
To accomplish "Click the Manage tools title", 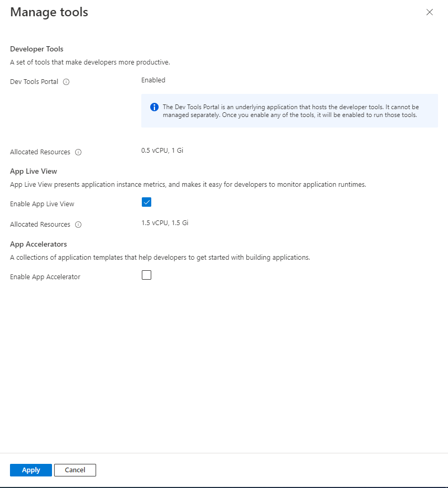I will [x=49, y=12].
